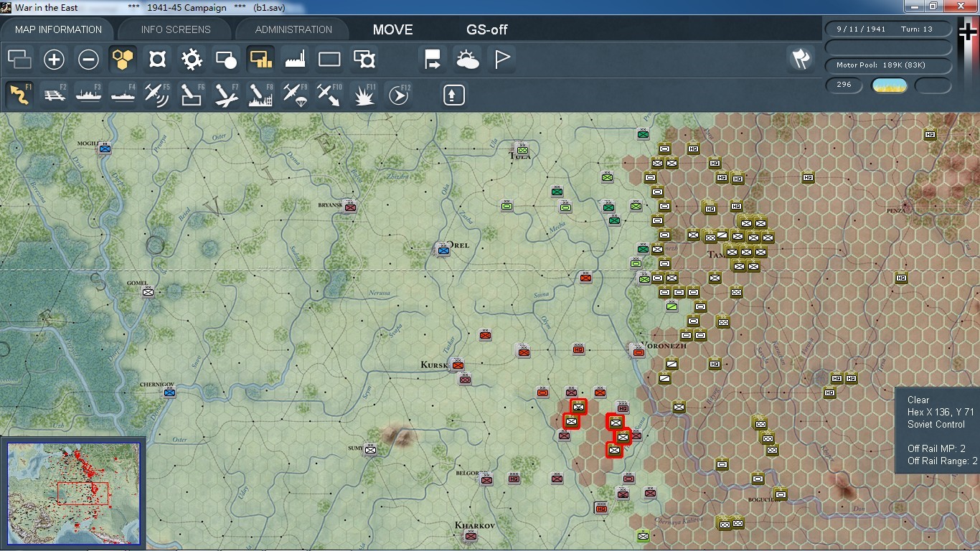Select the blue unit at Mogilev
The height and width of the screenshot is (551, 980).
[105, 149]
